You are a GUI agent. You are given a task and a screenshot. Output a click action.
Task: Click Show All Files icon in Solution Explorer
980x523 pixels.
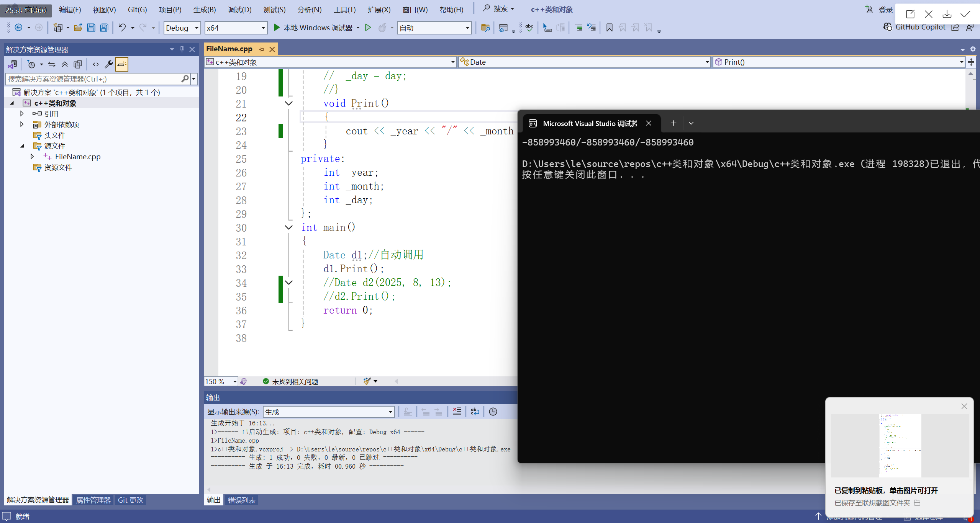(78, 64)
